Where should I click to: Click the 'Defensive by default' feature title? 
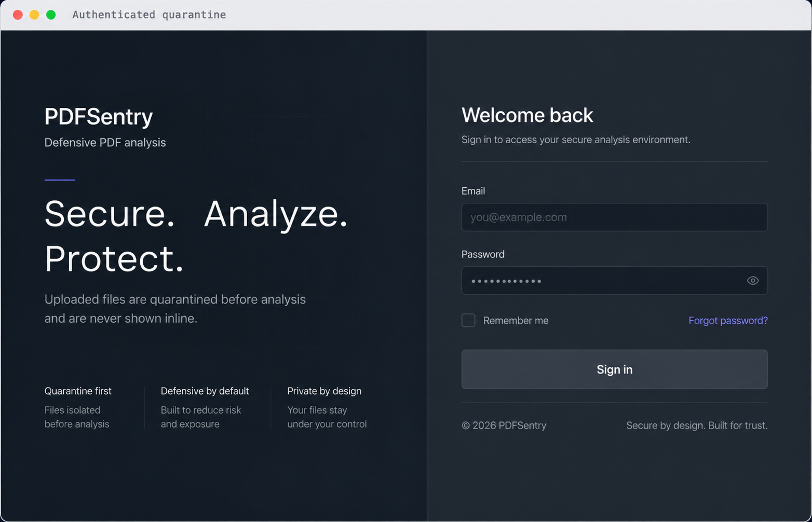tap(205, 391)
